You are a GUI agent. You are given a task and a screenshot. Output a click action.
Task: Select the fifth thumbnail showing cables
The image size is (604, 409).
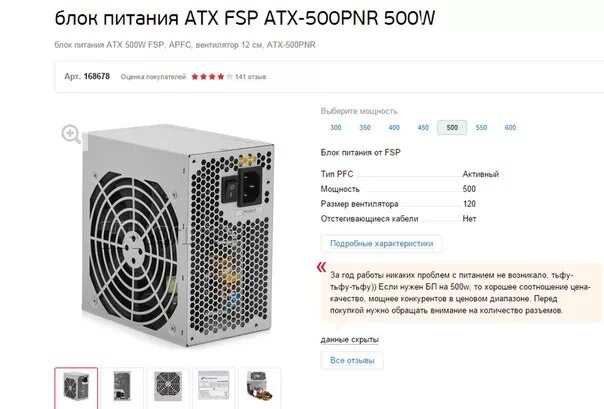(260, 388)
